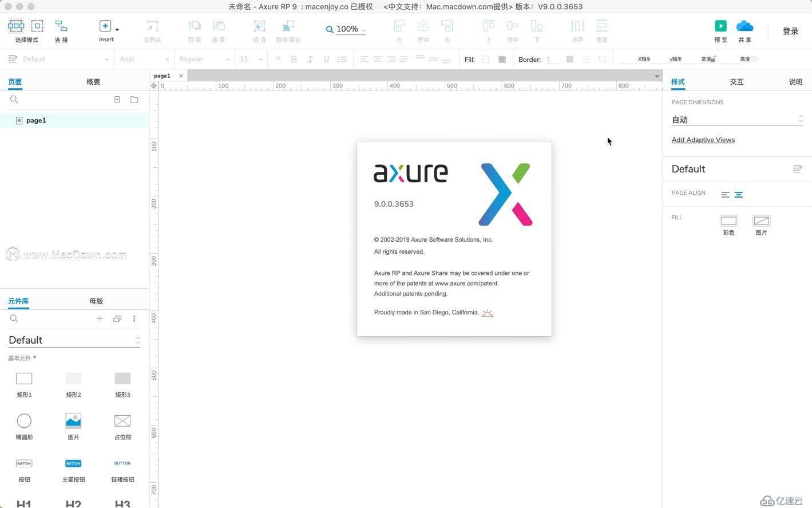812x508 pixels.
Task: Open the Regular font weight dropdown
Action: (204, 59)
